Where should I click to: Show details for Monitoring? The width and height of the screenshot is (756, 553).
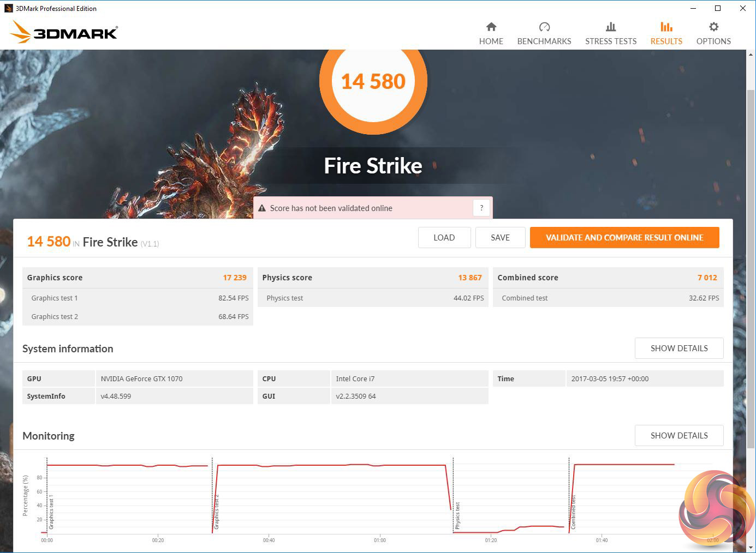tap(679, 436)
